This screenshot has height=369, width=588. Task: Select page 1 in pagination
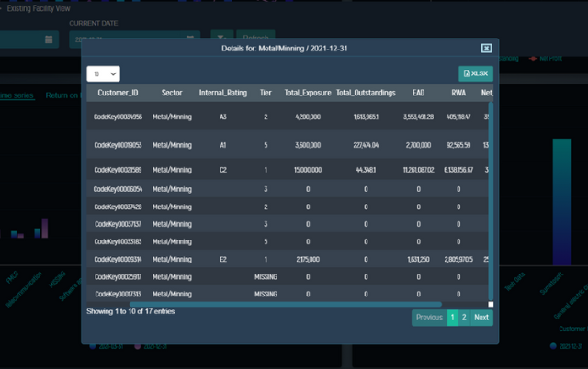452,318
